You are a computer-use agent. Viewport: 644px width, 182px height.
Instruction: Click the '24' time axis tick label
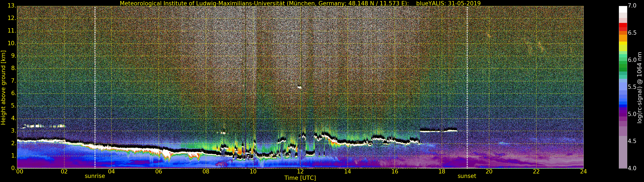tap(583, 171)
